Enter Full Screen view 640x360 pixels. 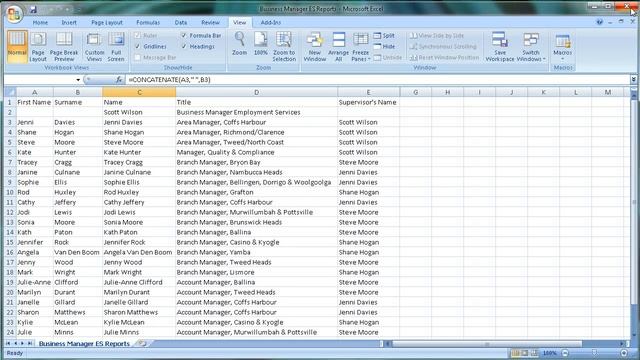[116, 46]
